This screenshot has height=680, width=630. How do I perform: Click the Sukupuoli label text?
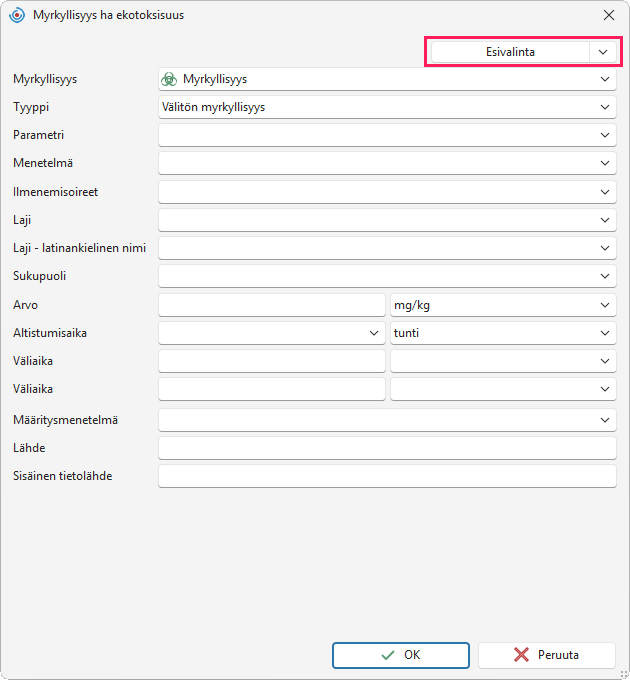coord(39,276)
